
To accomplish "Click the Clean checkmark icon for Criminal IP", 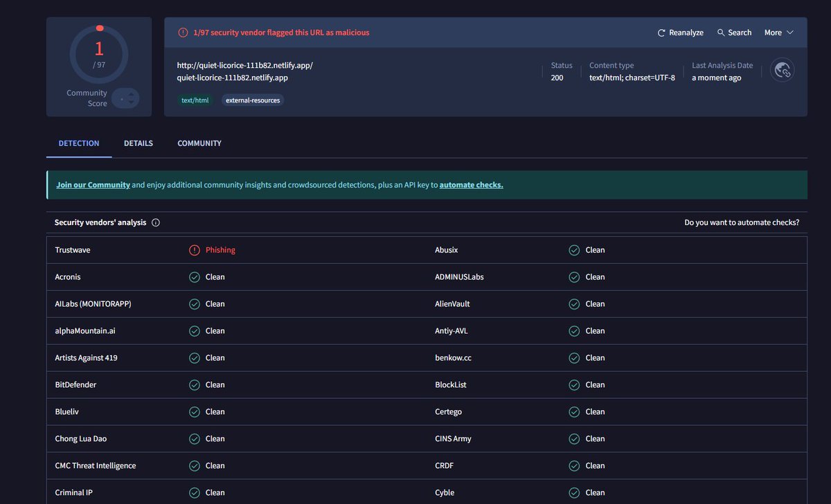I will [x=195, y=493].
